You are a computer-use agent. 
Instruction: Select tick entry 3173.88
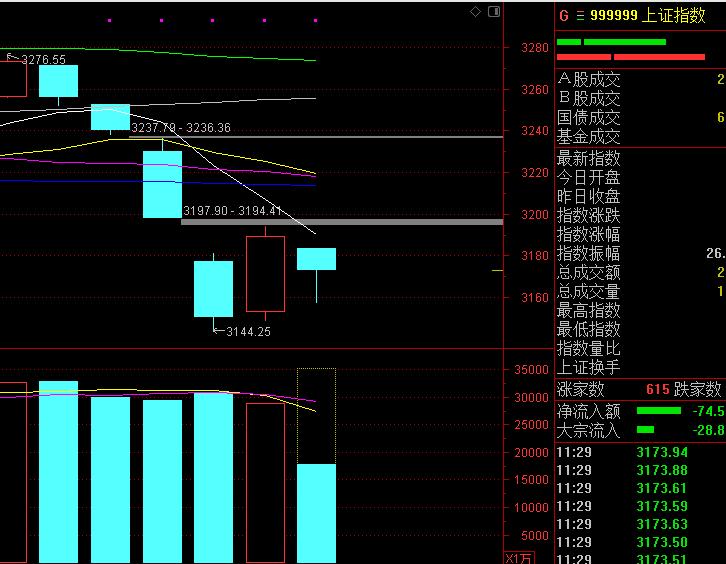[x=662, y=470]
